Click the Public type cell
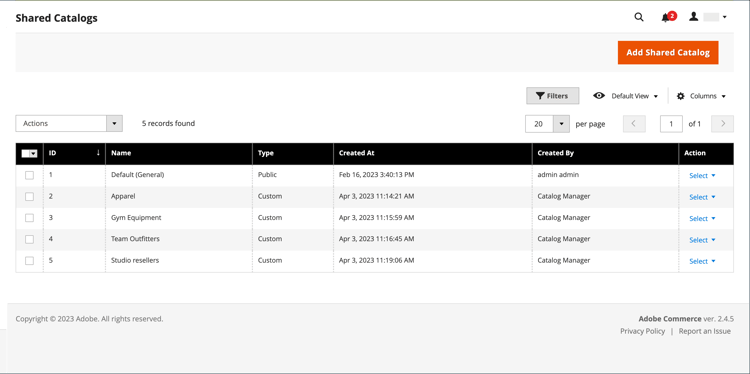This screenshot has width=750, height=374. (267, 175)
